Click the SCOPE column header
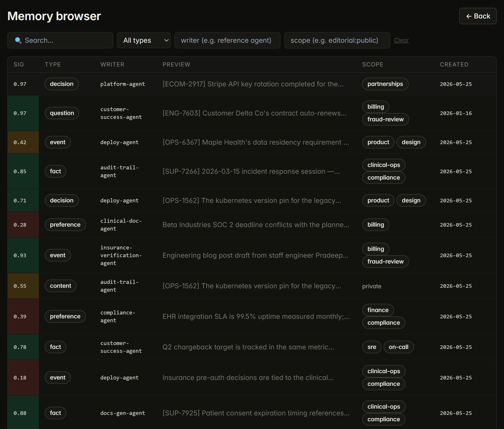This screenshot has height=429, width=504. [372, 64]
